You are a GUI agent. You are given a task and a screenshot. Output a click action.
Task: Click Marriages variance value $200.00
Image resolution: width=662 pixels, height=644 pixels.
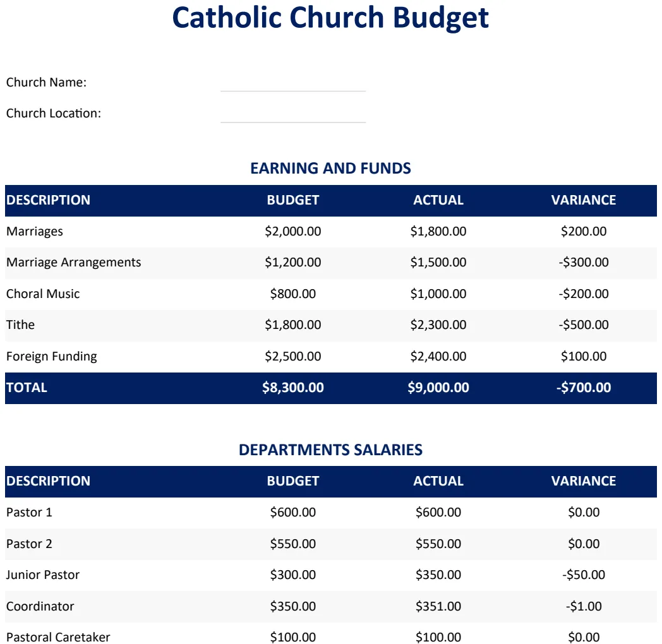click(584, 231)
